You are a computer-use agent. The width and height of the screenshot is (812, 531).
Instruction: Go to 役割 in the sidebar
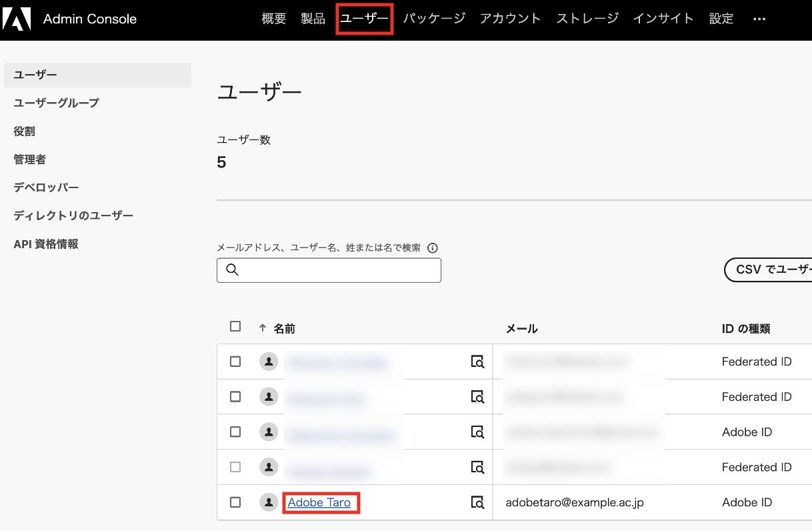coord(24,131)
